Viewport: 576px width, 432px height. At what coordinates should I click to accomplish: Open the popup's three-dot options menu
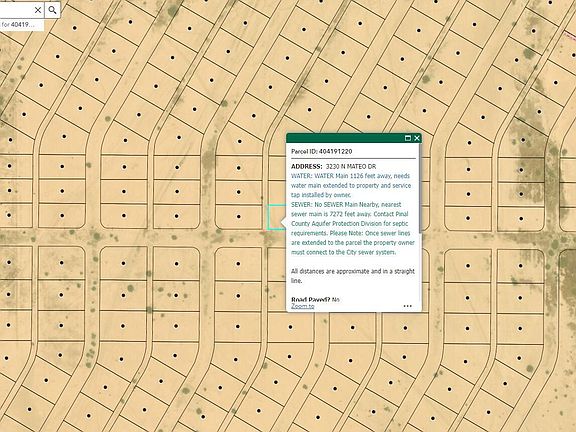coord(407,306)
